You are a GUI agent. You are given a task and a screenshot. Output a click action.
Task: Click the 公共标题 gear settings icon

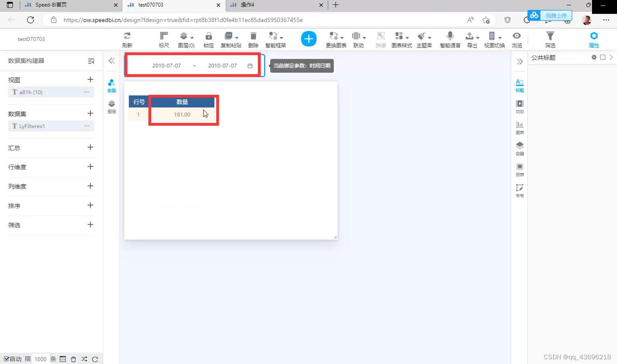[x=594, y=57]
